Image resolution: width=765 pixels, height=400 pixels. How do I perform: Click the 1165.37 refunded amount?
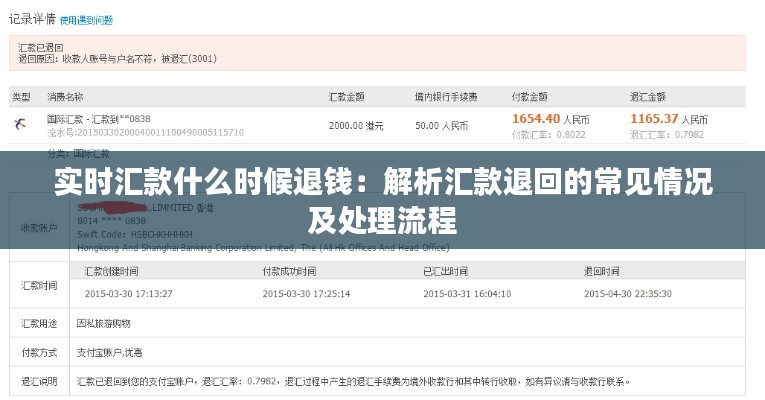pos(655,118)
